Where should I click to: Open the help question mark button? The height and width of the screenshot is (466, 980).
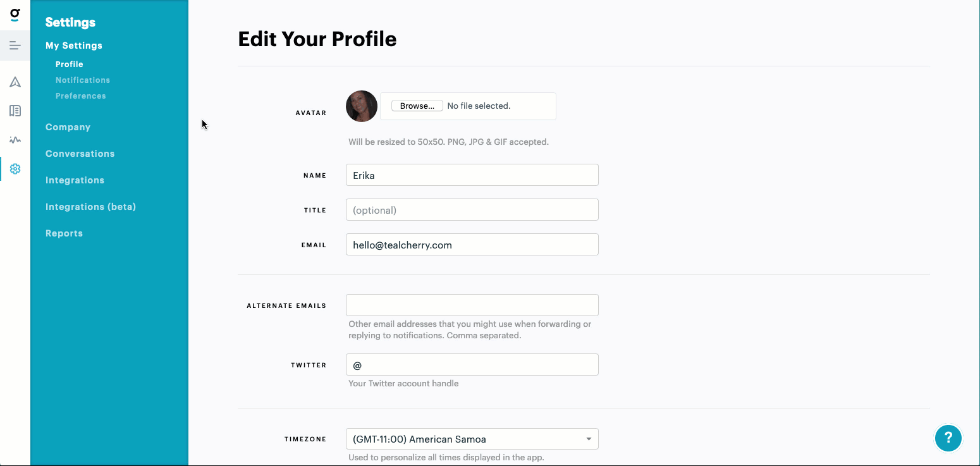pos(948,438)
